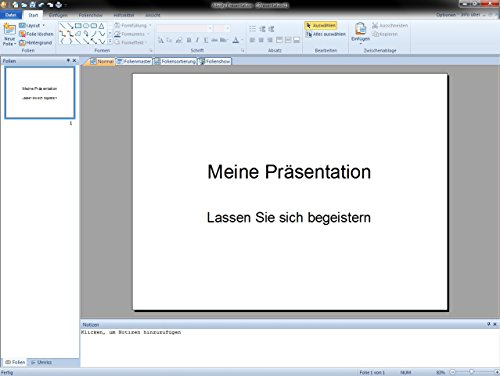Click the Einfügen paste icon
Image resolution: width=500 pixels, height=376 pixels.
(x=360, y=29)
